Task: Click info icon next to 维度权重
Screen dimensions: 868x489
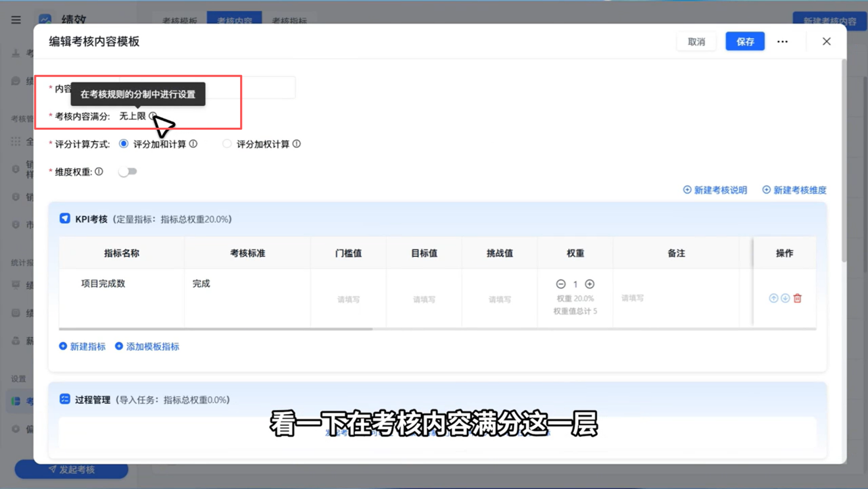Action: [99, 171]
